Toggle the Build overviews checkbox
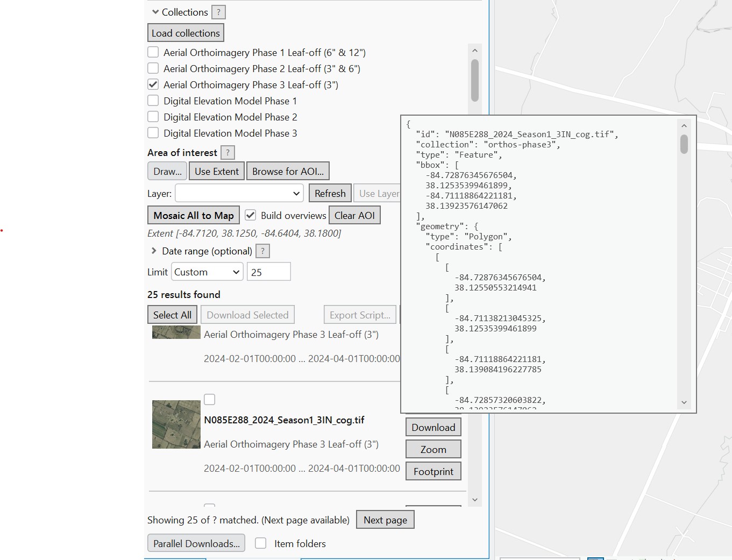Screen dimensions: 732x560 click(250, 215)
